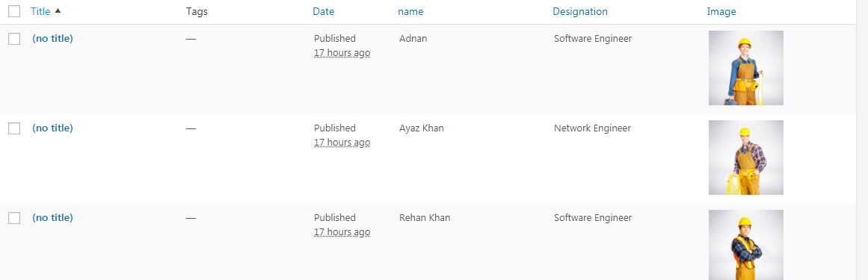Open the (no title) post for Ayaz Khan

tap(52, 128)
